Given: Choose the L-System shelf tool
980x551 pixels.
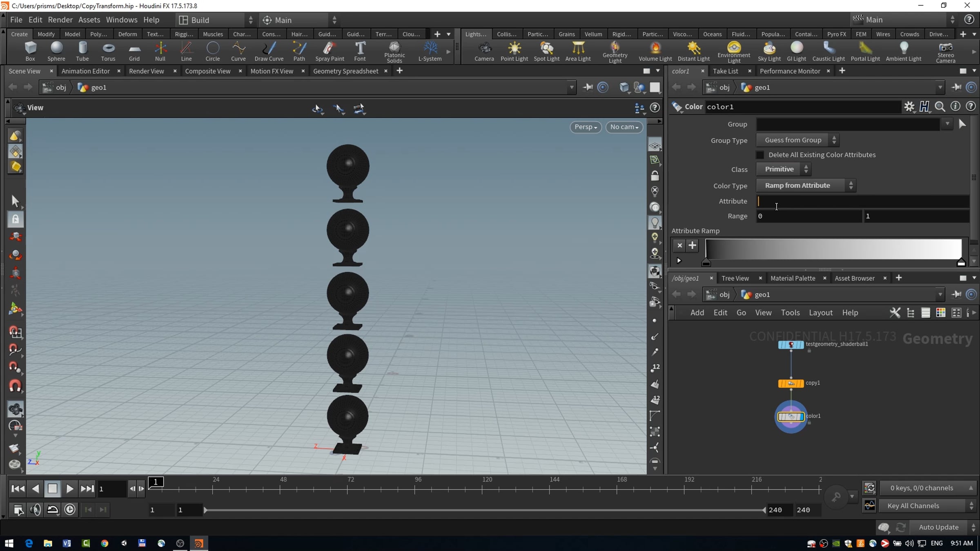Looking at the screenshot, I should 430,51.
